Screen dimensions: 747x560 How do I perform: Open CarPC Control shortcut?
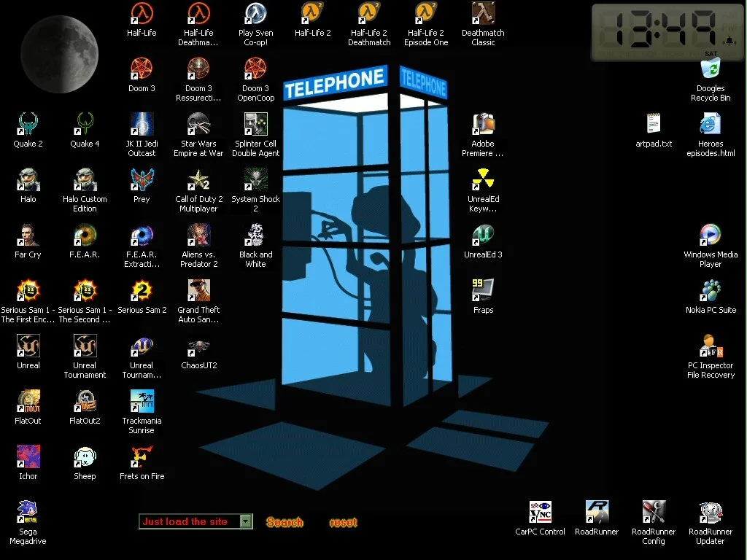tap(540, 513)
